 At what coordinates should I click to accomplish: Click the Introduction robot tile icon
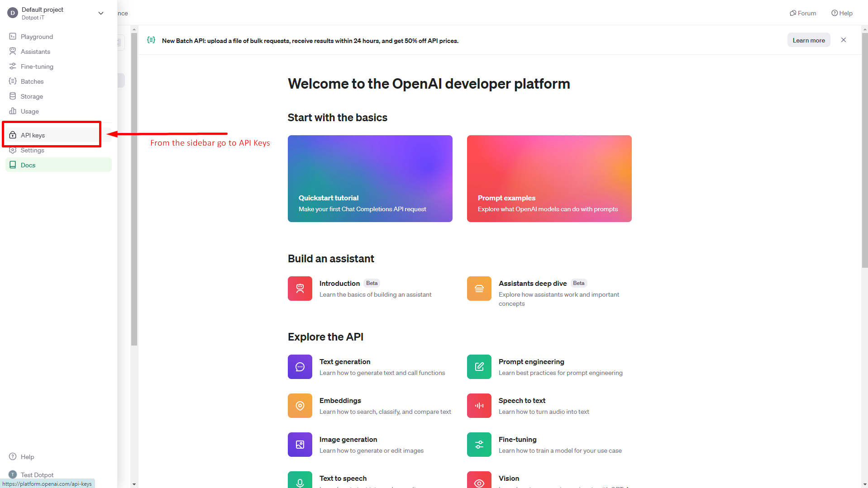click(300, 289)
